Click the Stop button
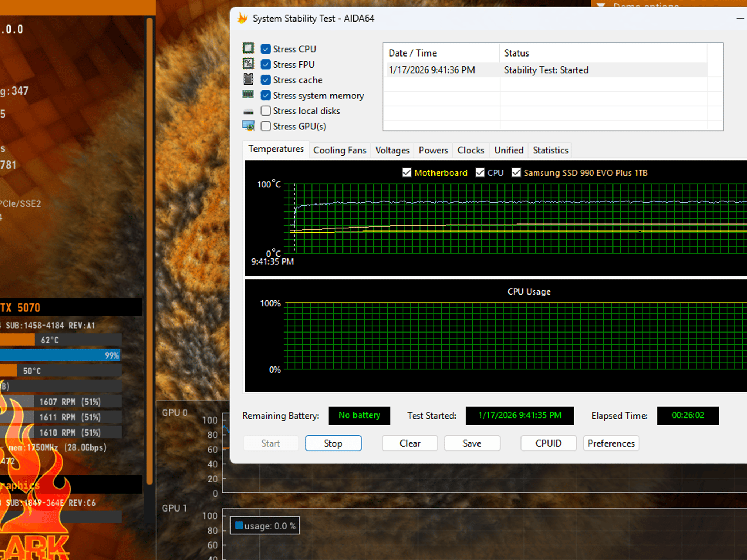Screen dimensions: 747x560 point(333,443)
